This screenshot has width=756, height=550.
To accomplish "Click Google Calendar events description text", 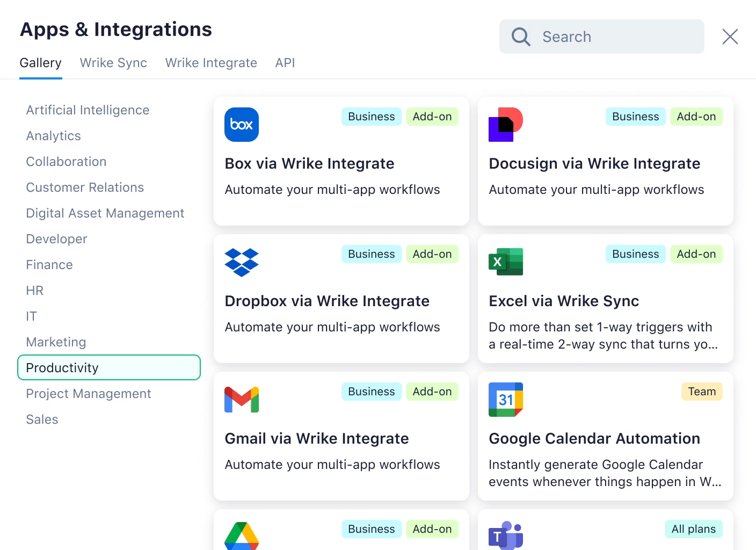I will 605,473.
